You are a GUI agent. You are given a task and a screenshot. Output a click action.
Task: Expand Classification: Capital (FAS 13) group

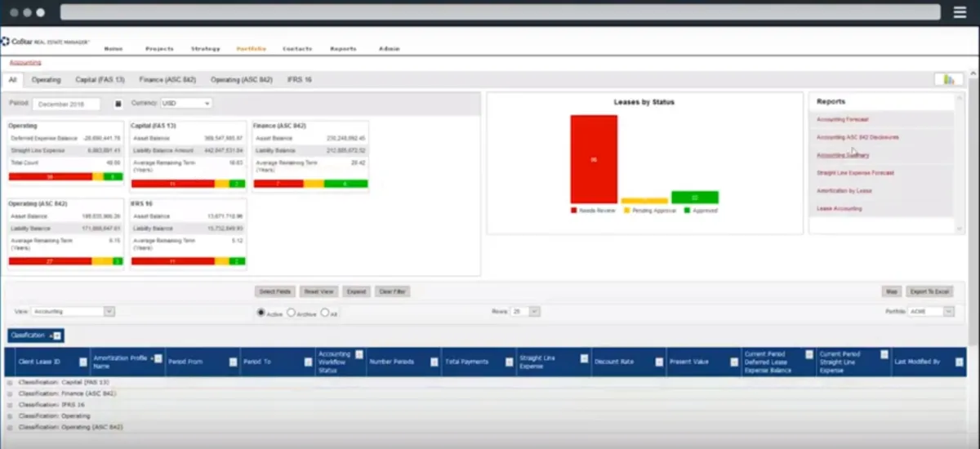click(x=10, y=382)
